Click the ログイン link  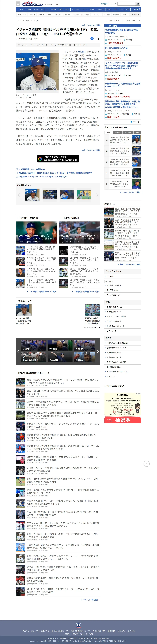pos(113,4)
